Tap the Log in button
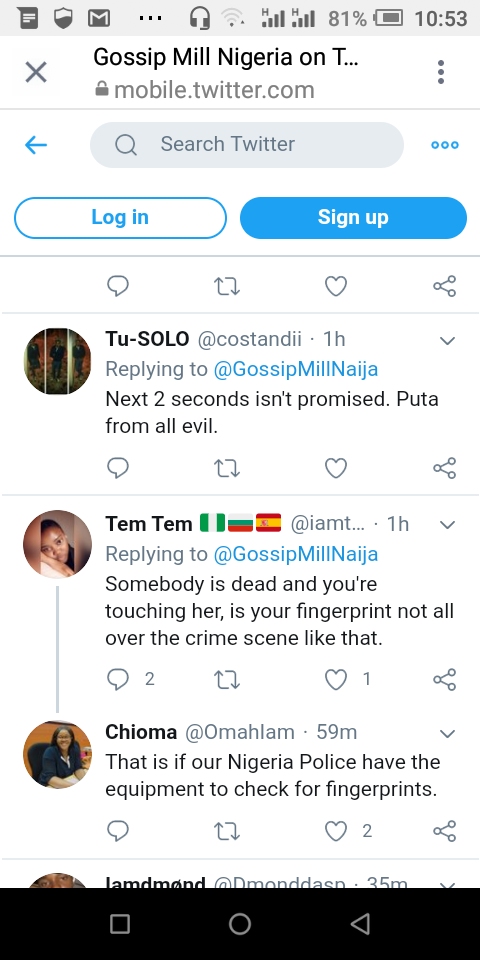Viewport: 480px width, 960px height. coord(120,217)
